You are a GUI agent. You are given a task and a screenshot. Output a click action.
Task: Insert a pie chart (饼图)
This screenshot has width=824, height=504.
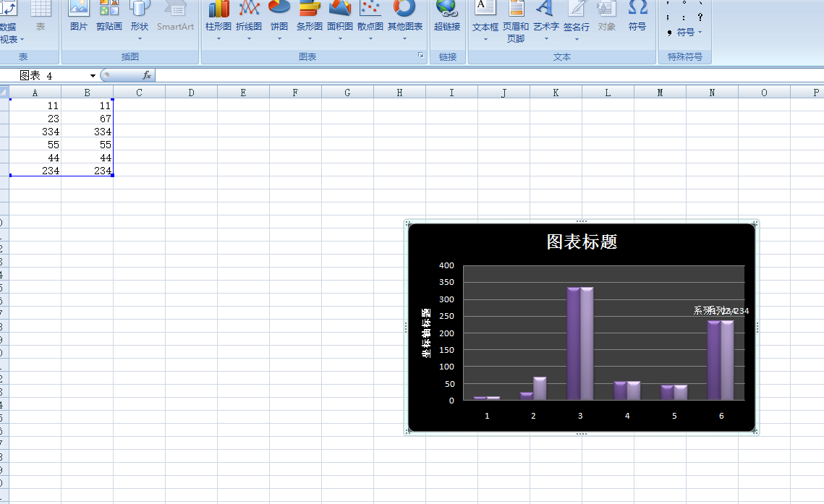(x=279, y=20)
